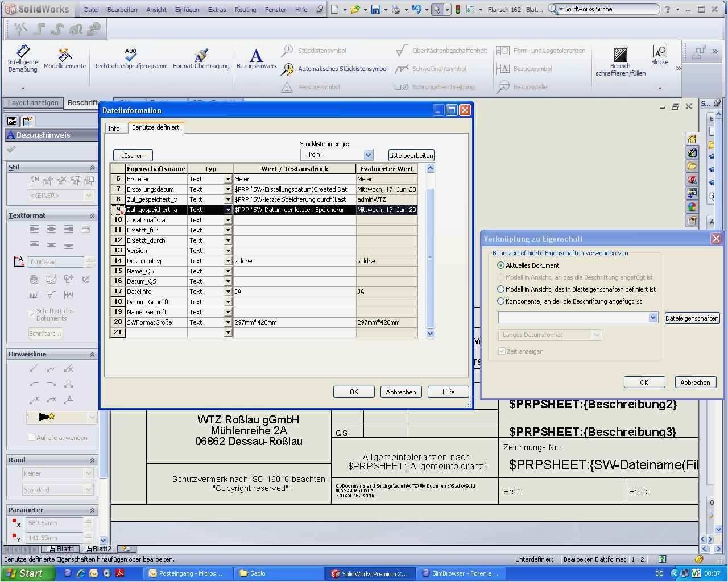The image size is (728, 582).
Task: Open the Einfügen menu
Action: click(x=187, y=10)
